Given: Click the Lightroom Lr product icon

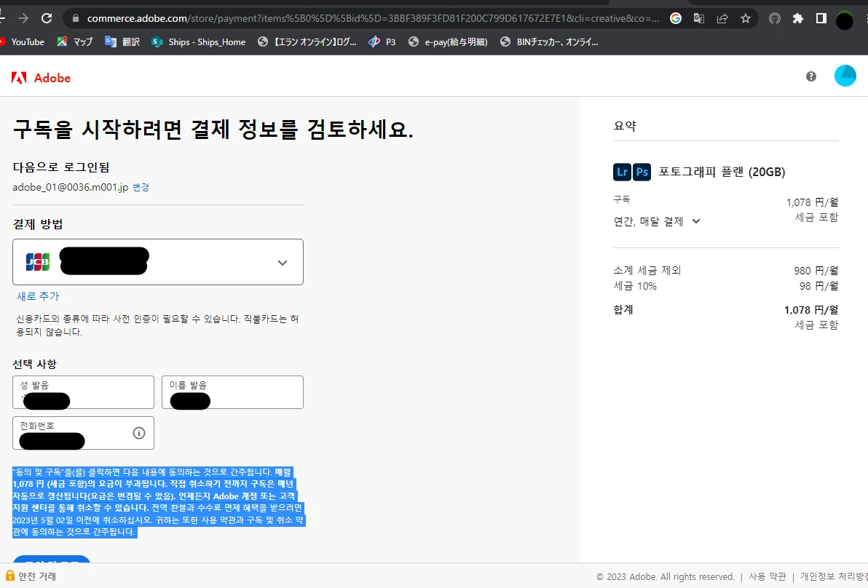Looking at the screenshot, I should click(622, 172).
